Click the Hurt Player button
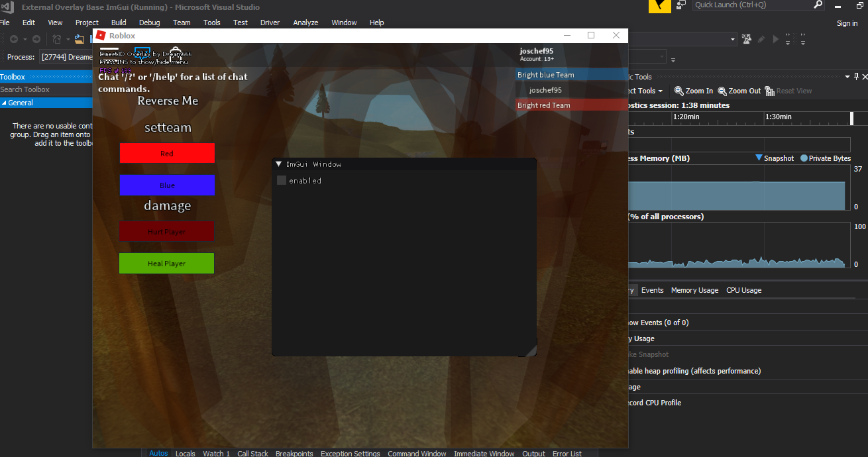Screen dimensions: 868x457 point(166,231)
